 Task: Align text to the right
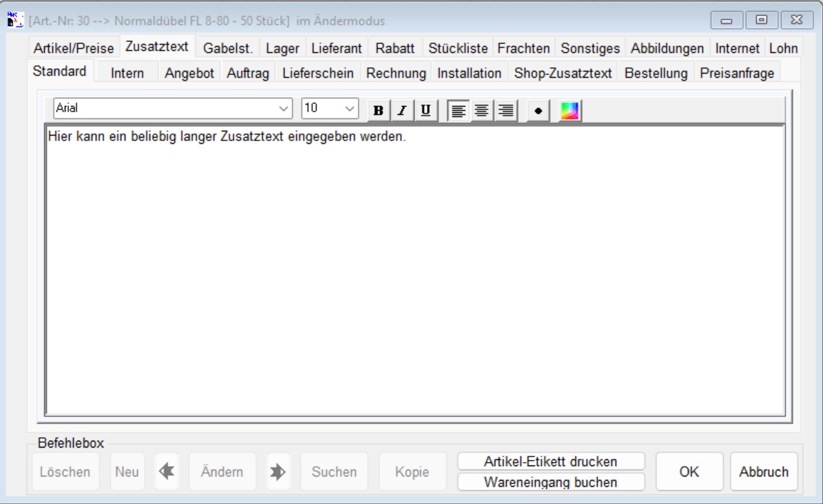pyautogui.click(x=506, y=110)
